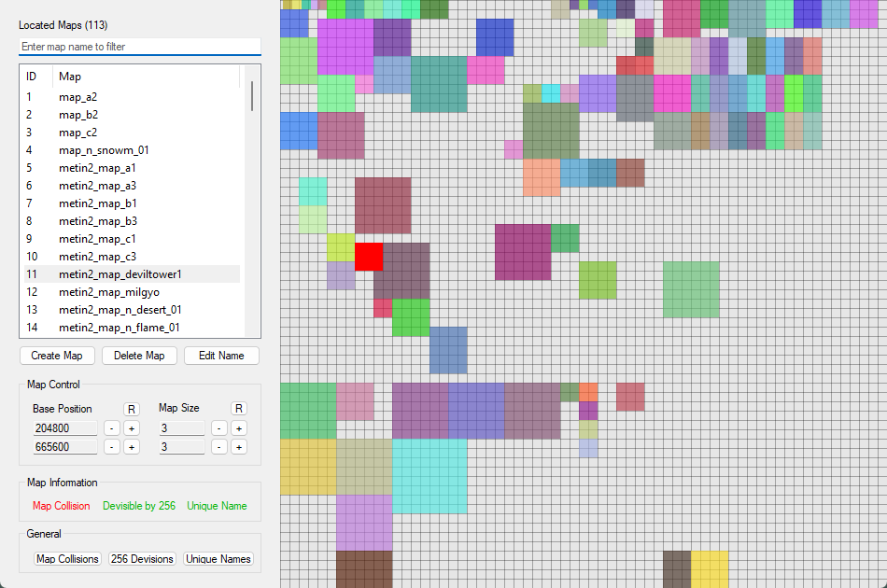Click the Map Collisions button
The image size is (887, 588).
(67, 558)
